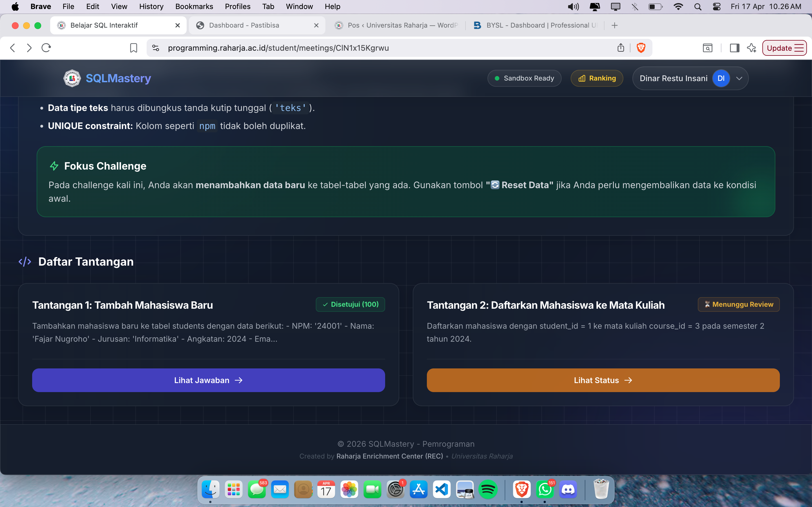Screen dimensions: 812x507
Task: Click the Lihat Jawaban button
Action: click(x=208, y=380)
